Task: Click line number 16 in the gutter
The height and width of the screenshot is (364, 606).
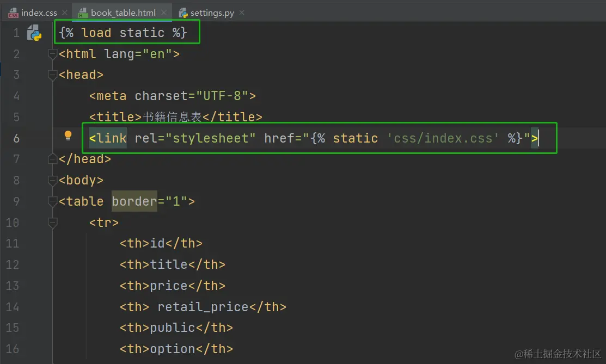Action: point(13,349)
